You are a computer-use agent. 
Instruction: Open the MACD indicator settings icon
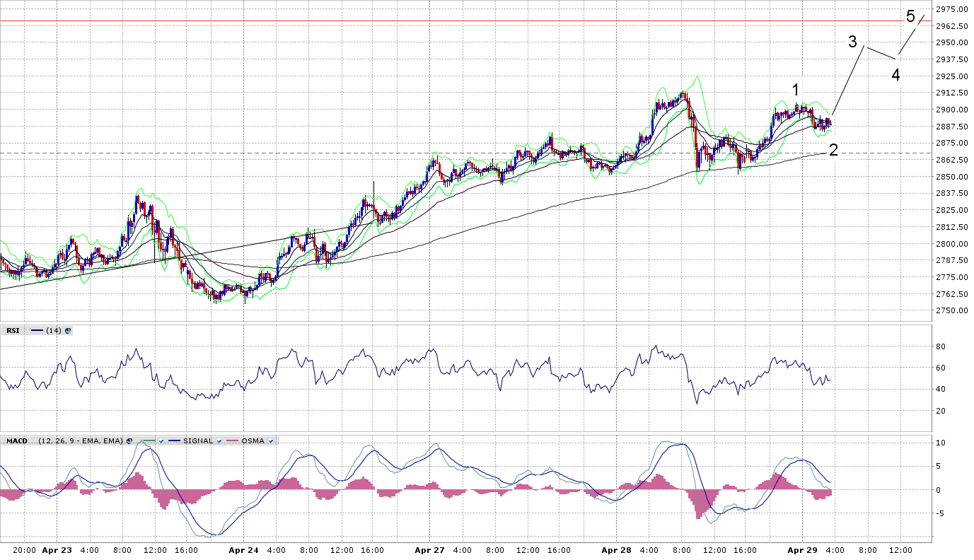(129, 441)
